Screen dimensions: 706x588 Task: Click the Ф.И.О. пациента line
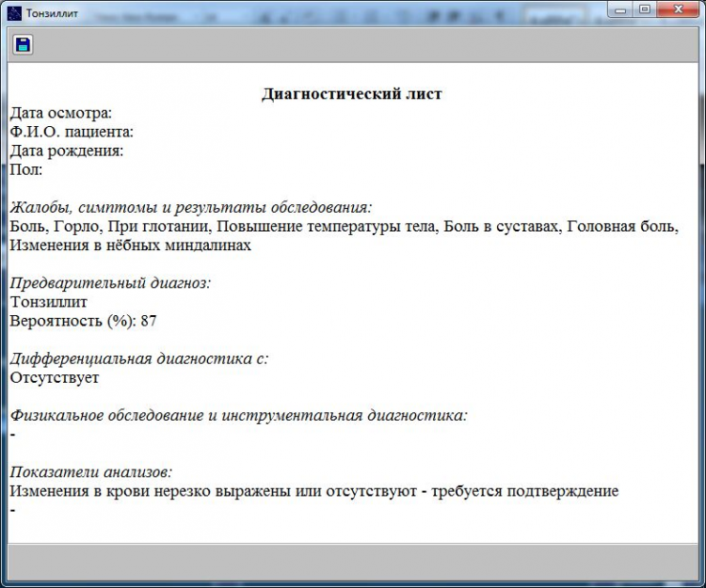[72, 132]
